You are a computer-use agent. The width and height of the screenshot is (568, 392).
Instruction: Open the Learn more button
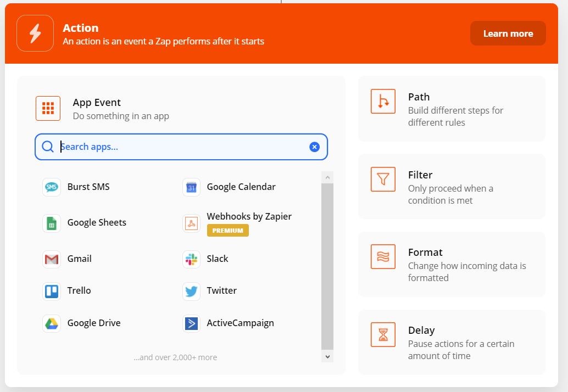(x=508, y=33)
